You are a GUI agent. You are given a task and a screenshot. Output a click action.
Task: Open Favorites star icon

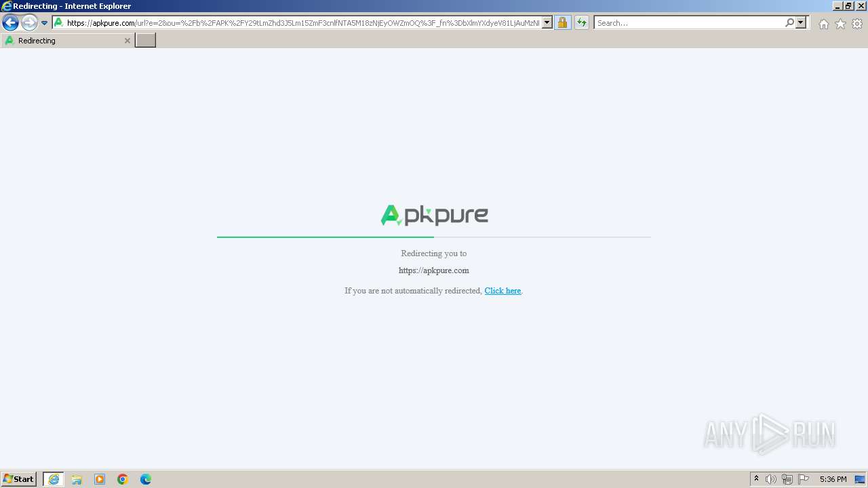[x=840, y=24]
